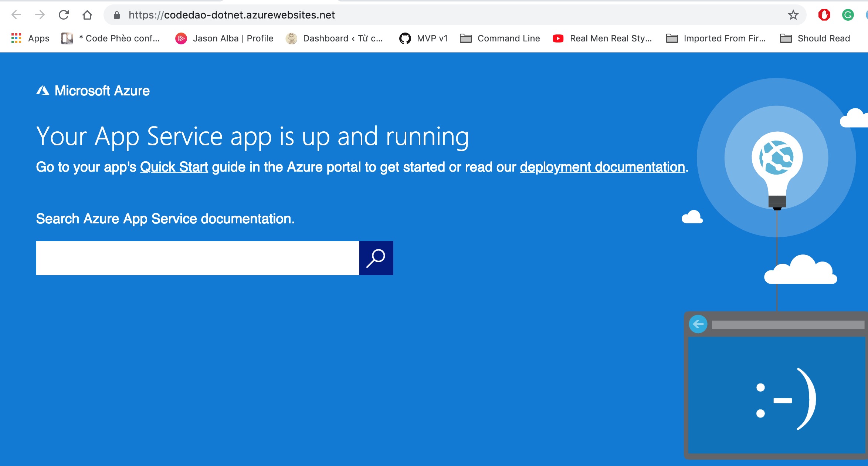
Task: Open the red ad-blocker extension icon
Action: (824, 15)
